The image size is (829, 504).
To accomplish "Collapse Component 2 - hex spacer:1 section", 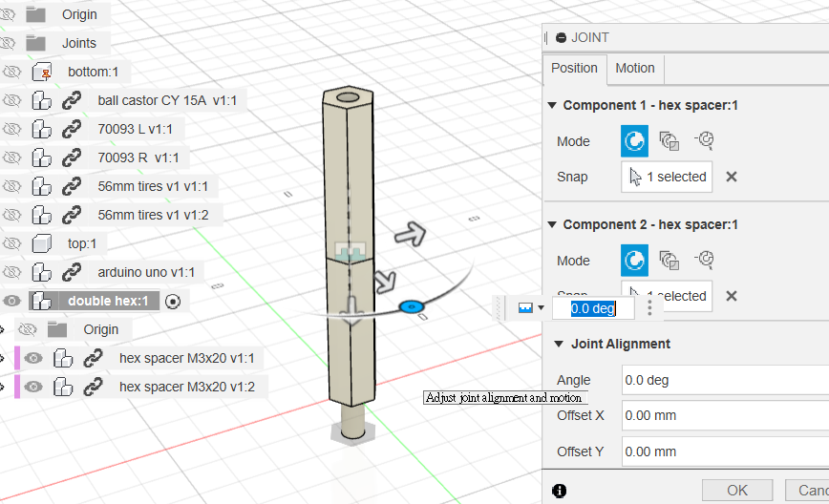I will [552, 224].
